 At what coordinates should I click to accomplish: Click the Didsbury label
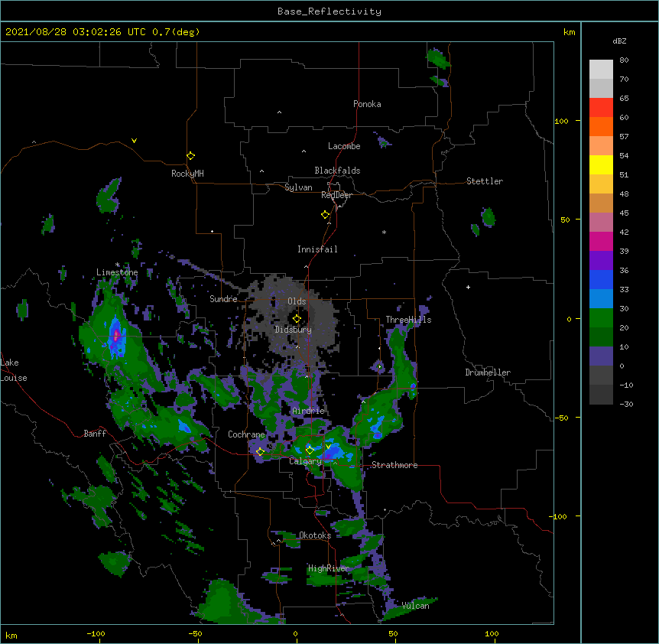pyautogui.click(x=294, y=330)
